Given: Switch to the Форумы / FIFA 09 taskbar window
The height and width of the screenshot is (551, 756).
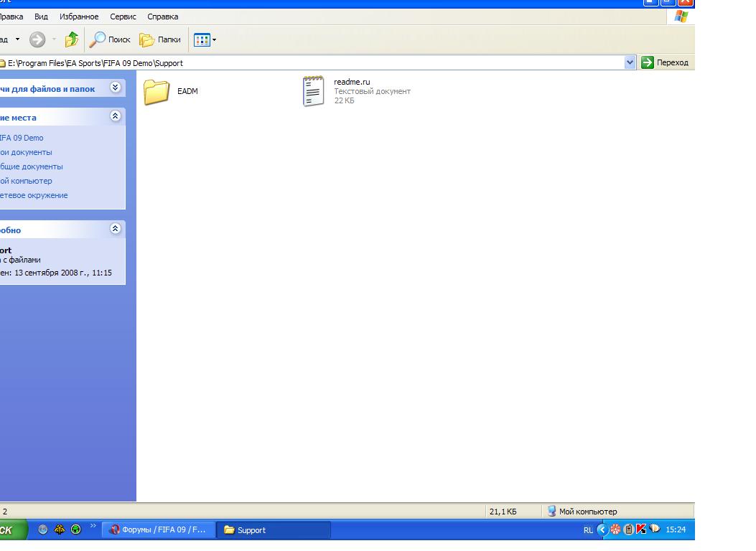Looking at the screenshot, I should (159, 529).
